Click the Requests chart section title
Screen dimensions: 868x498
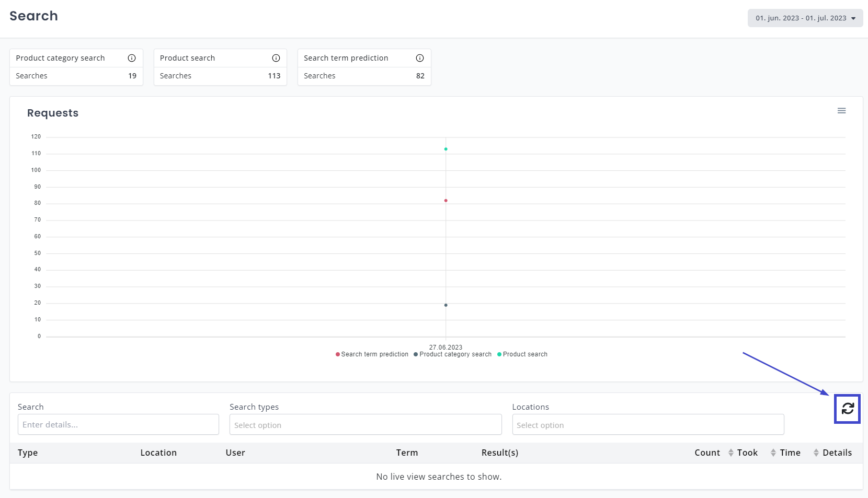coord(53,113)
